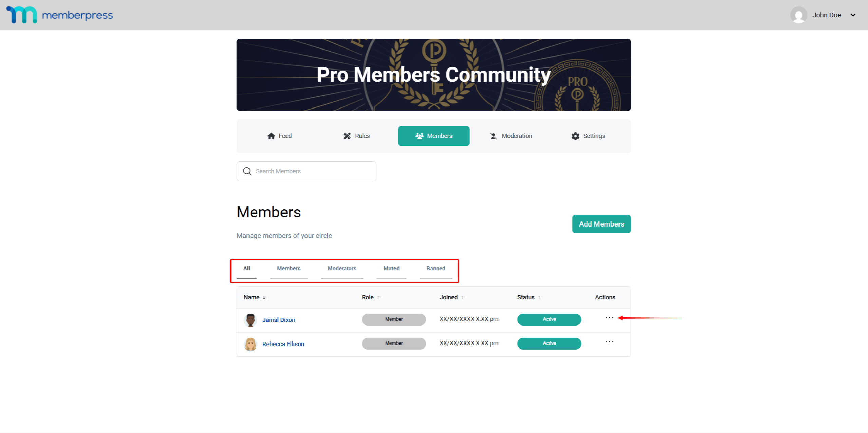Open actions menu for Rebecca Ellison

(x=609, y=342)
